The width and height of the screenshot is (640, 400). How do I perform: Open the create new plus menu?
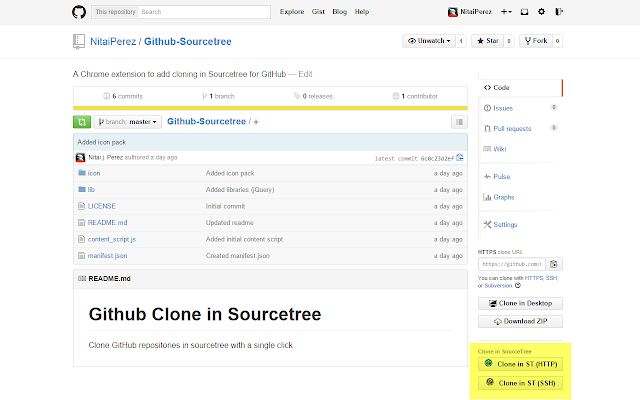506,12
